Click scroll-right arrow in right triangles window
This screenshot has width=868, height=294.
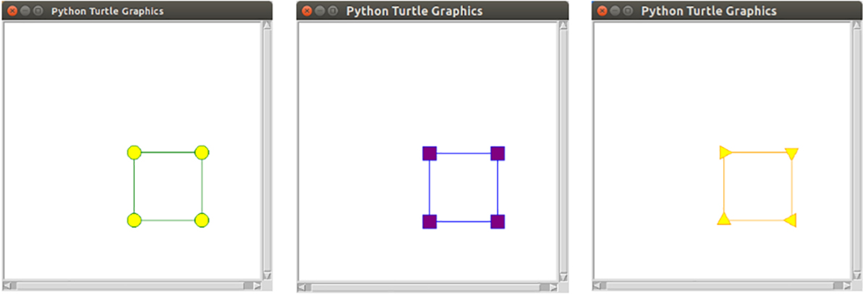tap(847, 285)
